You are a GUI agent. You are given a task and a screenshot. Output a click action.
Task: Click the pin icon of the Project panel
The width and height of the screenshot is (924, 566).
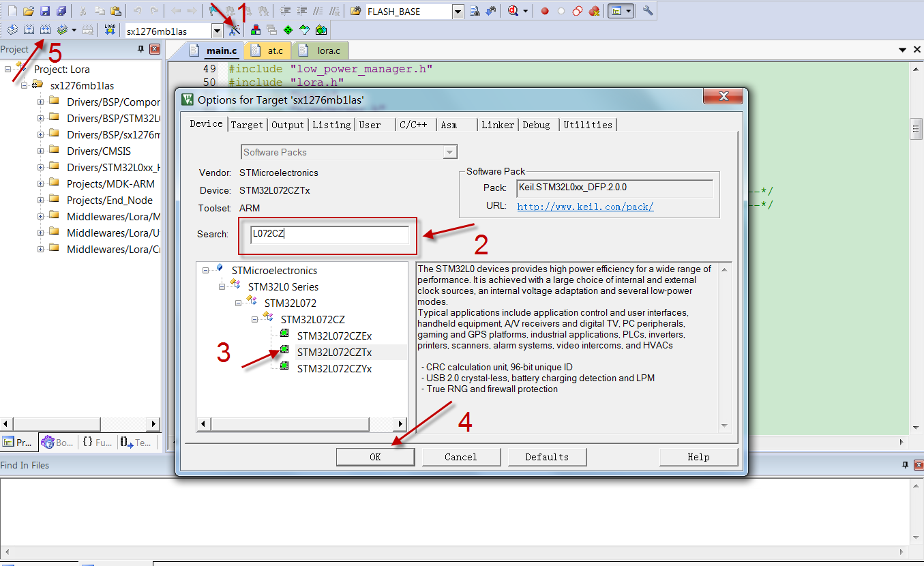pos(141,49)
